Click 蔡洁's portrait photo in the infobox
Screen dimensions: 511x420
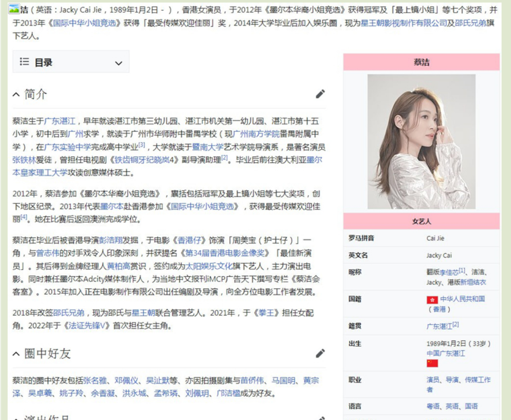[421, 142]
